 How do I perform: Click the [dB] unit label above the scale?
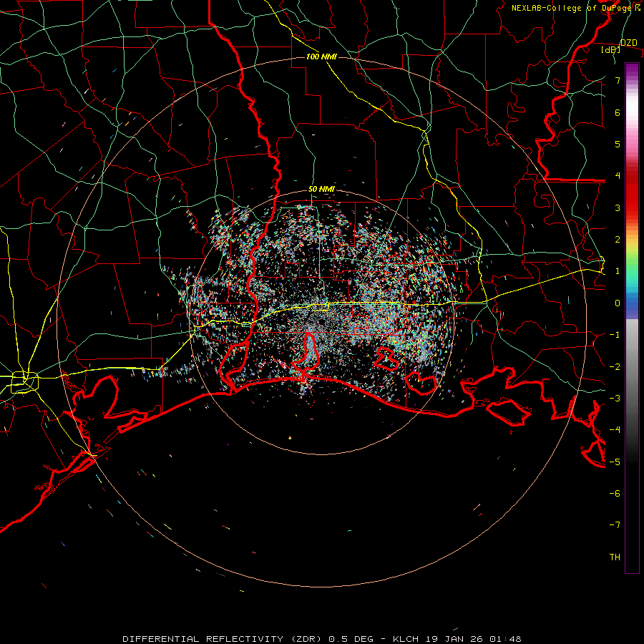coord(610,49)
